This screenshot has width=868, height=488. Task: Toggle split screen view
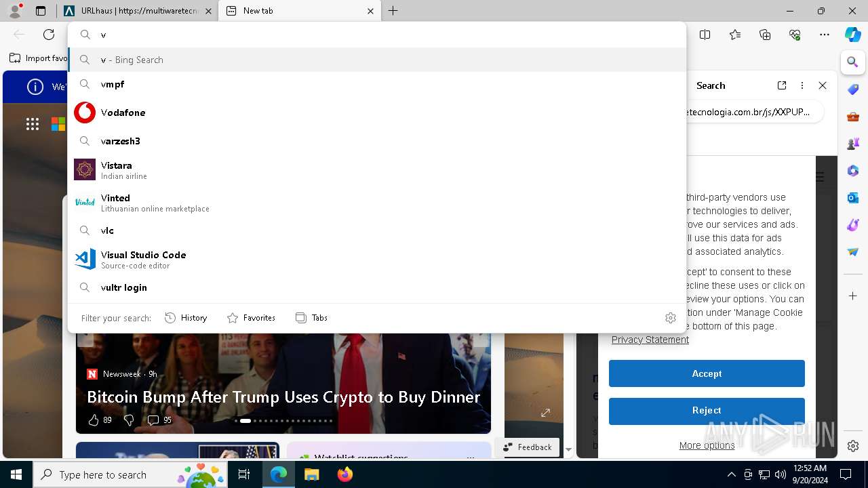[x=705, y=35]
